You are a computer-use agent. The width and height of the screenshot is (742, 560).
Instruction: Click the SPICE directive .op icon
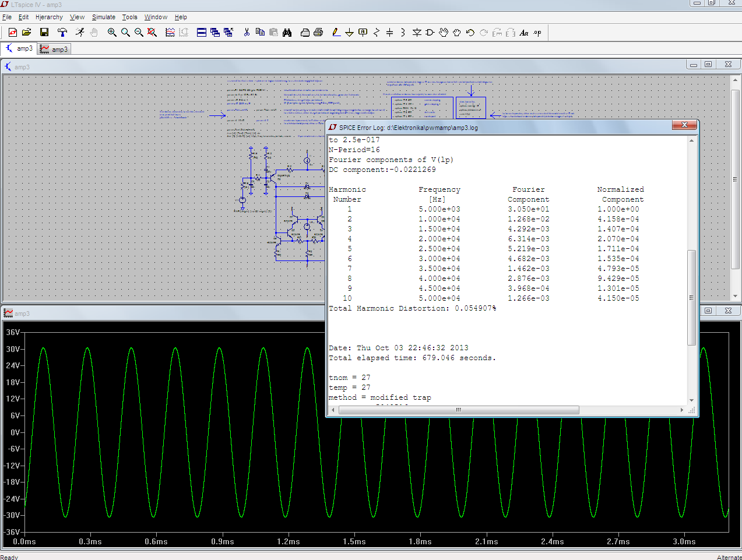click(x=537, y=33)
